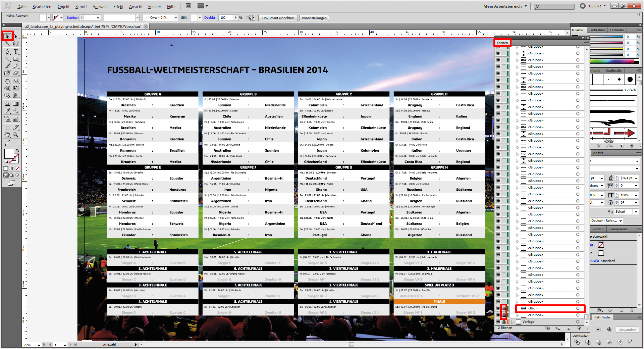644x349 pixels.
Task: Select the Magic Wand tool
Action: coord(7,44)
